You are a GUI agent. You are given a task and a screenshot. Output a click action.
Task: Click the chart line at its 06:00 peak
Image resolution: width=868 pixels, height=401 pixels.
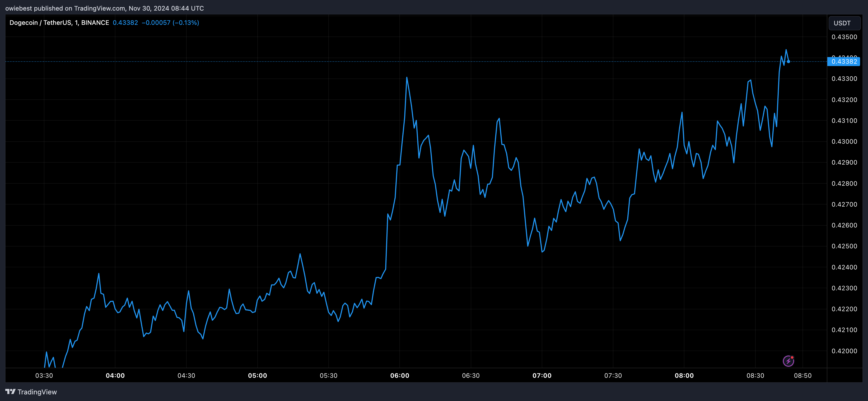[407, 77]
